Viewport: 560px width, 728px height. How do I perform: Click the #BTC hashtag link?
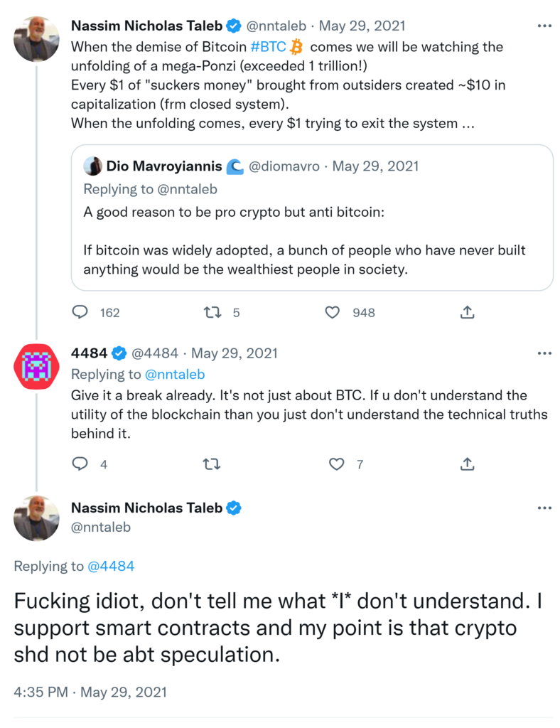point(268,47)
